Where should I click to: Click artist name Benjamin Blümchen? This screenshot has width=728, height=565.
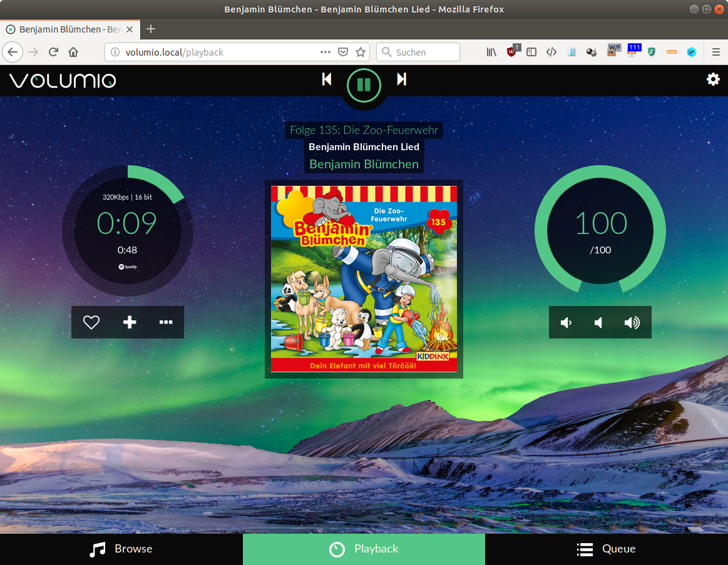364,165
